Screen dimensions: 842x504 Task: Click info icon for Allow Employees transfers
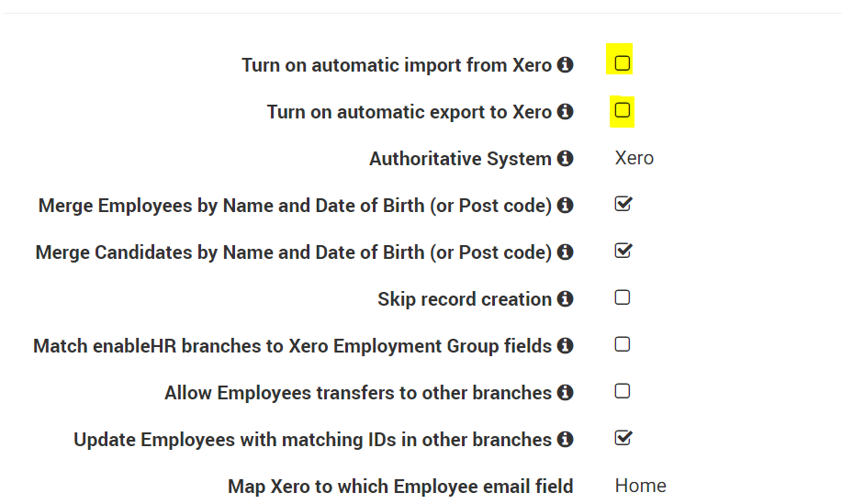[x=566, y=393]
